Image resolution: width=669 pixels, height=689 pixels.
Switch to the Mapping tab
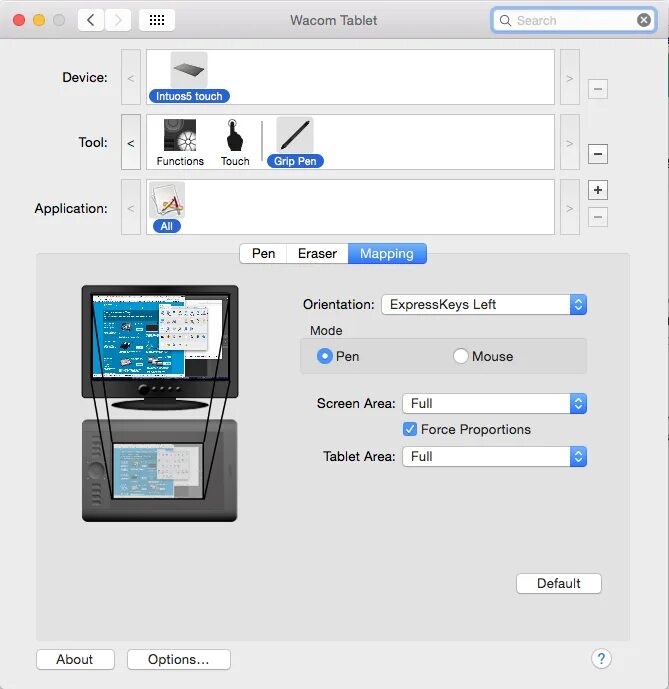point(387,254)
